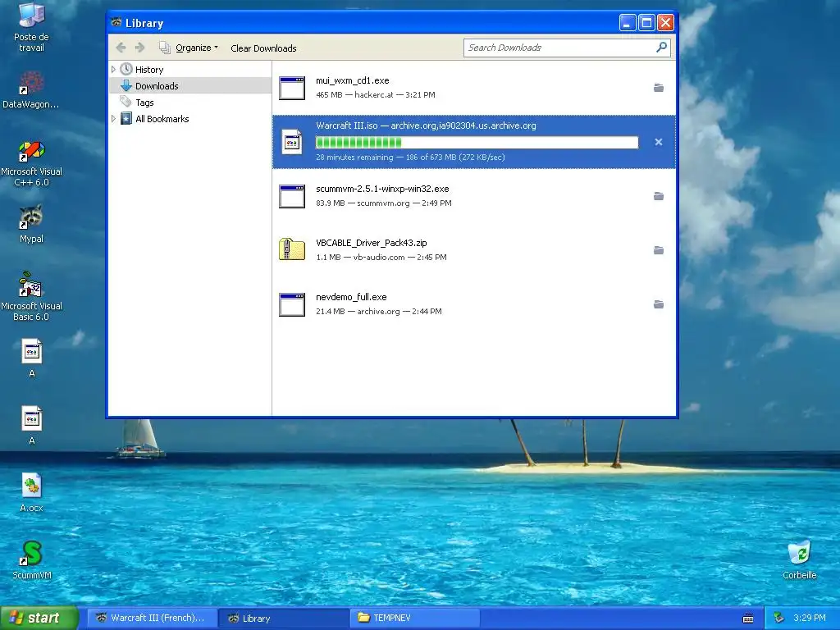Click the Tags label icon
840x630 pixels.
(126, 102)
